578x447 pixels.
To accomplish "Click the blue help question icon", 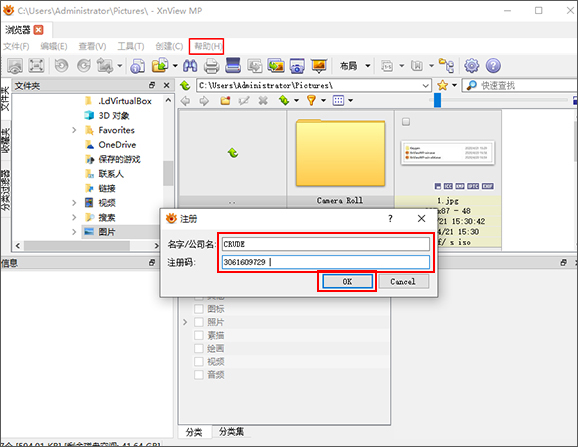I will pos(493,66).
